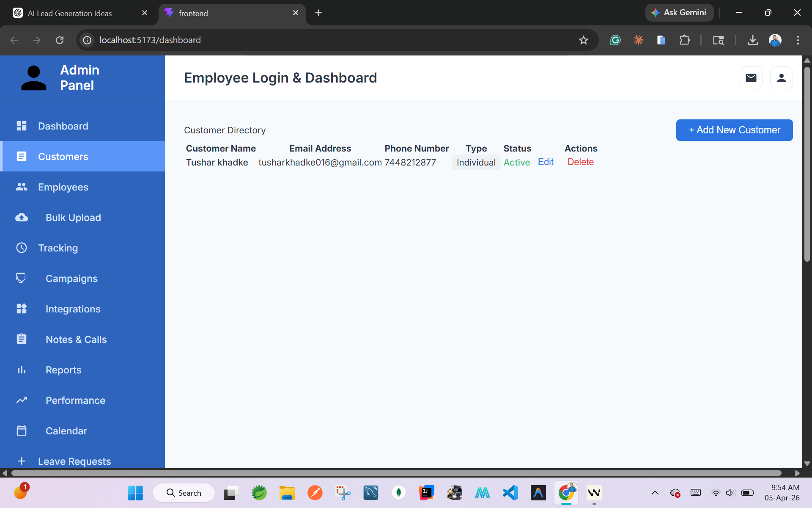Click the Windows Start button
Viewport: 812px width, 508px height.
coord(135,493)
